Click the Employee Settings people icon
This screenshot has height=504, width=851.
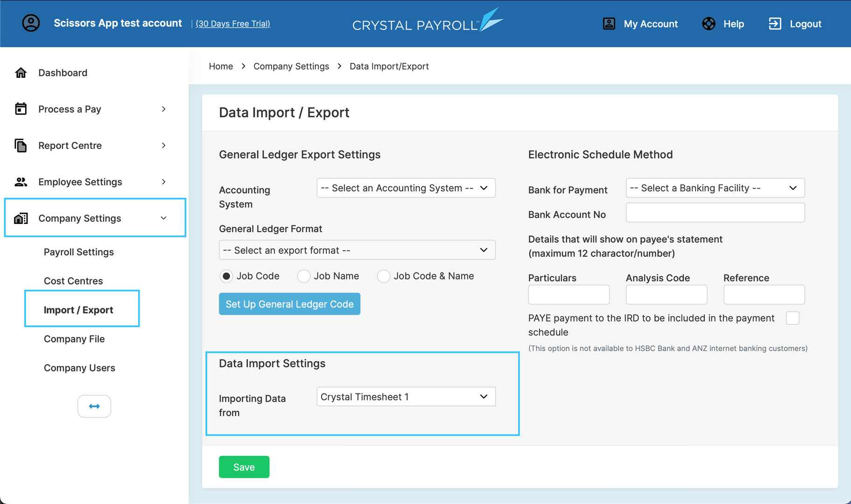pyautogui.click(x=21, y=182)
